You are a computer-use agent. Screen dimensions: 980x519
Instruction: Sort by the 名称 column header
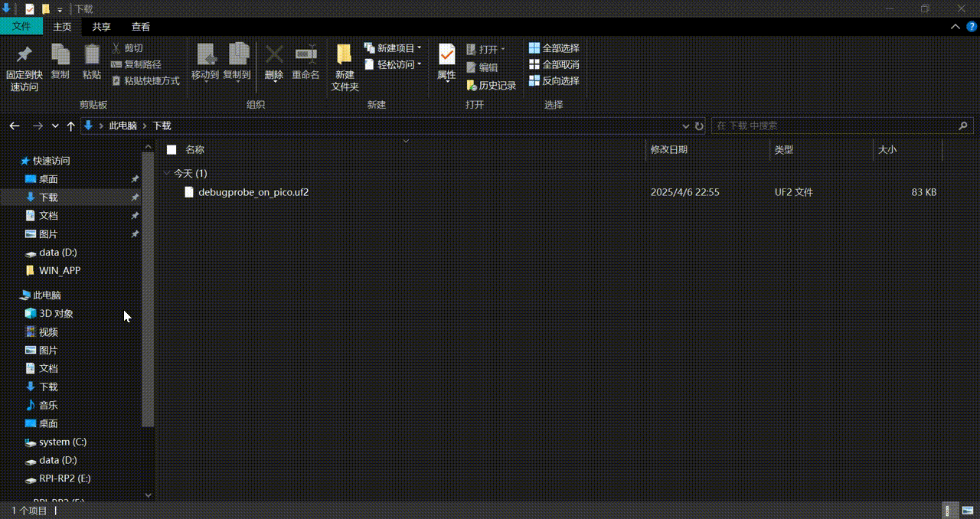point(194,150)
